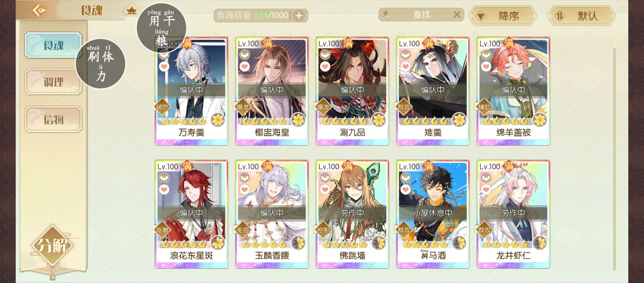Viewport: 644px width, 283px height.
Task: Open the home pavilion icon
Action: click(131, 10)
